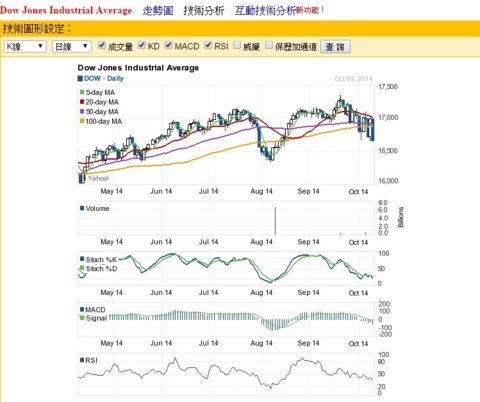The width and height of the screenshot is (480, 402).
Task: Open the 互動技術分析 interactive analysis link
Action: [x=265, y=11]
